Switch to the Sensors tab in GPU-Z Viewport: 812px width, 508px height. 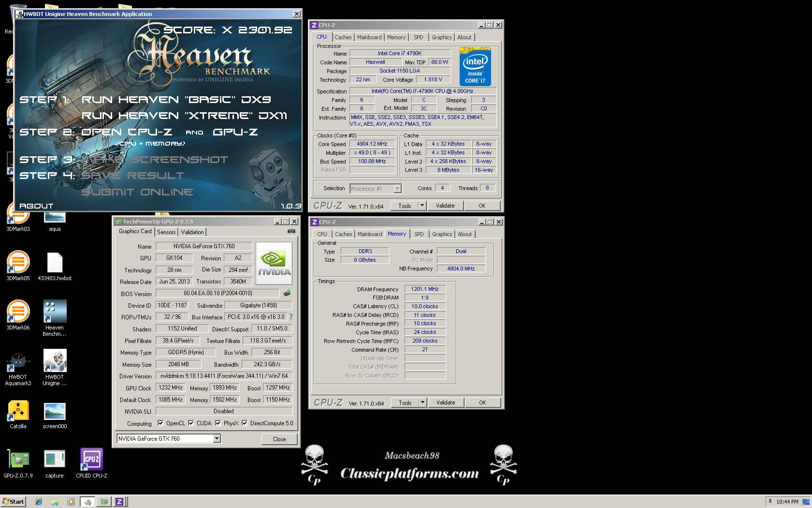tap(166, 232)
